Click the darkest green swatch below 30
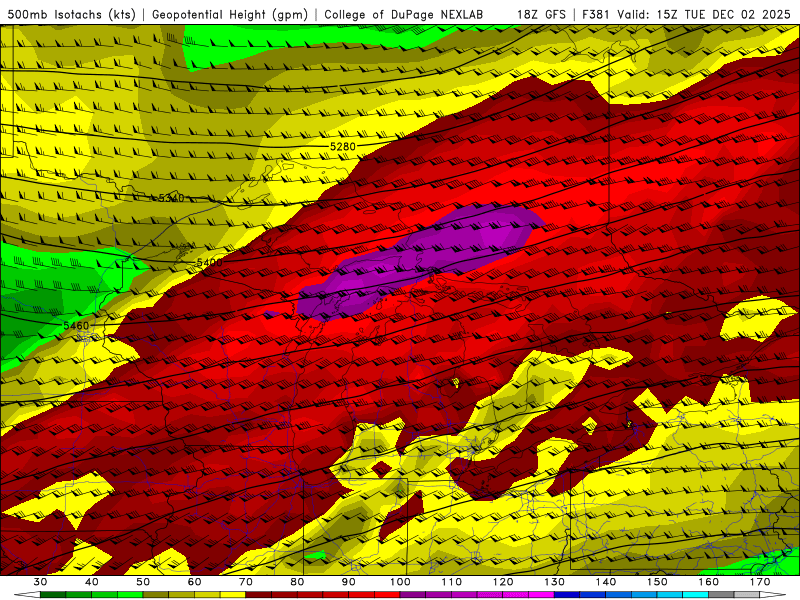The height and width of the screenshot is (600, 800). click(x=53, y=595)
